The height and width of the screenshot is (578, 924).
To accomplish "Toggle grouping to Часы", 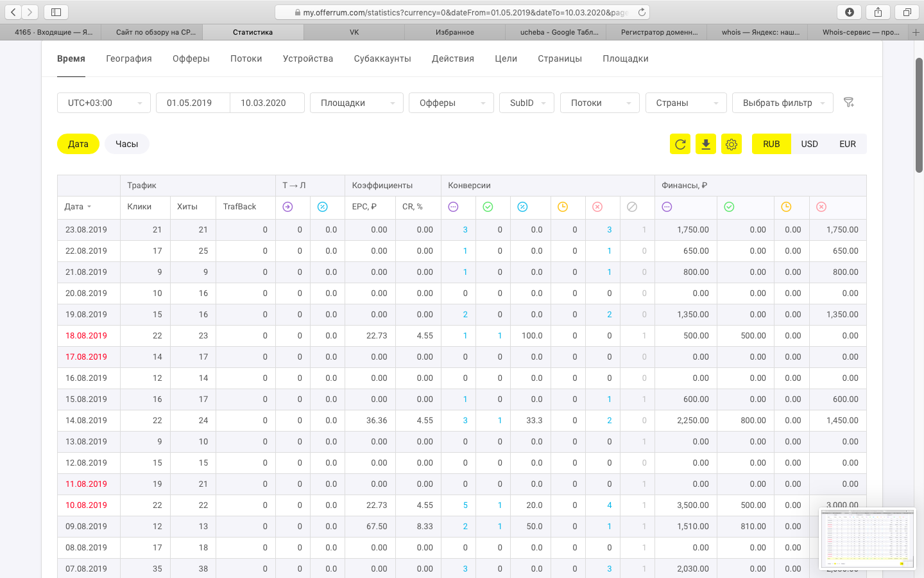I will [126, 144].
